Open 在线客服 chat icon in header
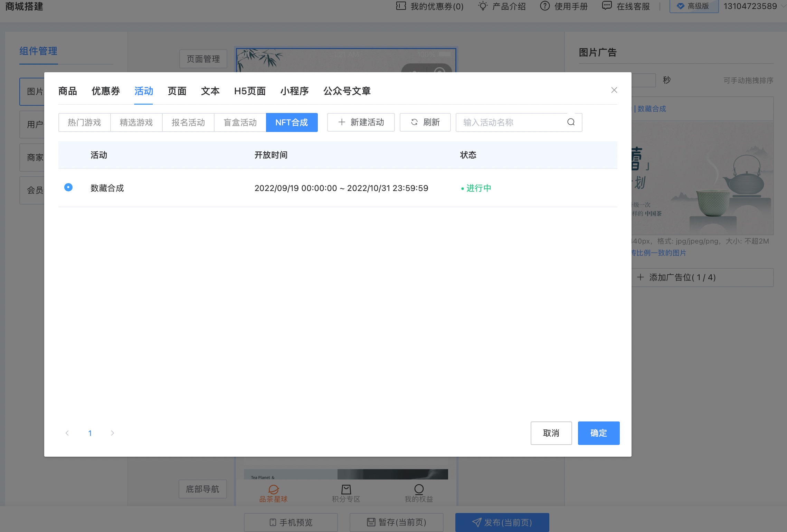Screen dimensions: 787x532 (x=607, y=6)
